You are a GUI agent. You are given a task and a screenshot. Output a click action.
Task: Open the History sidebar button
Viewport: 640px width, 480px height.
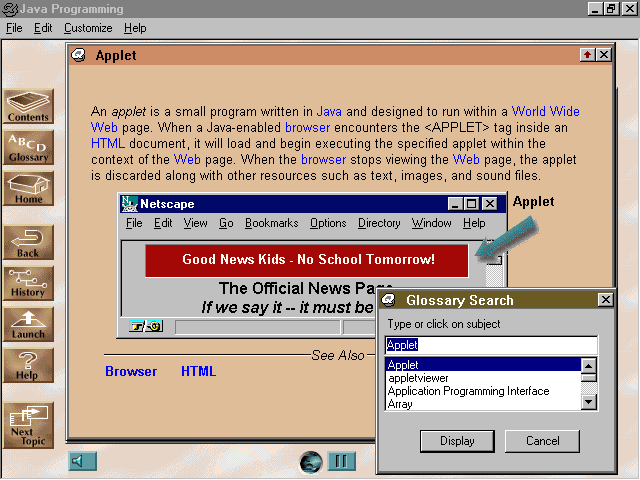pyautogui.click(x=28, y=283)
